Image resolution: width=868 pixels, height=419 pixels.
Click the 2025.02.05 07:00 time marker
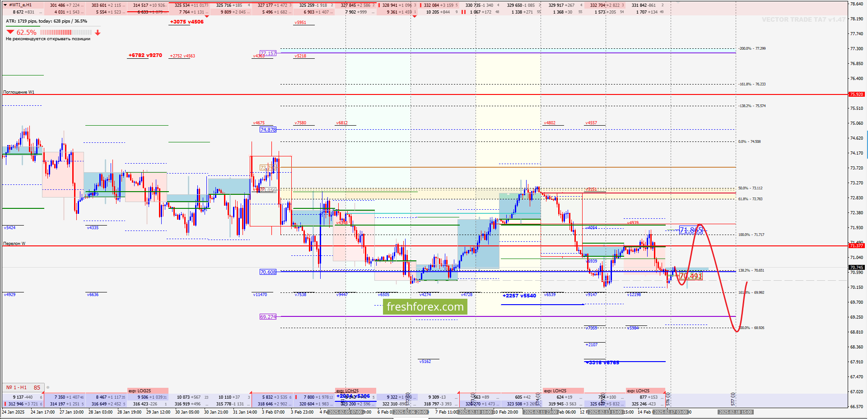pyautogui.click(x=346, y=412)
